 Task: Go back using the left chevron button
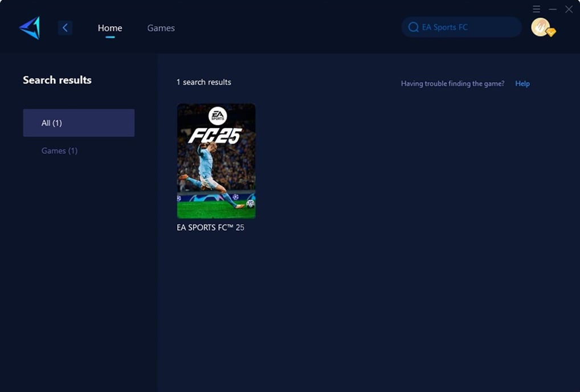coord(65,28)
